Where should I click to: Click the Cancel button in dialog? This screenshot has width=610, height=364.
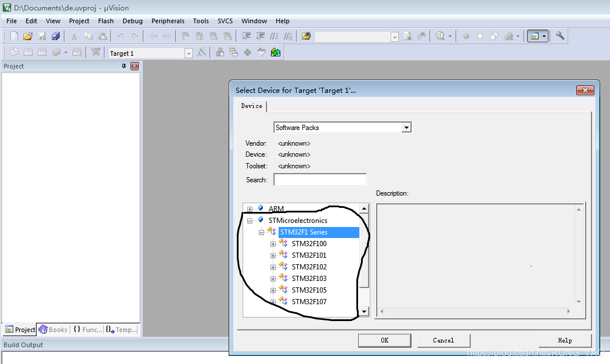pyautogui.click(x=443, y=340)
